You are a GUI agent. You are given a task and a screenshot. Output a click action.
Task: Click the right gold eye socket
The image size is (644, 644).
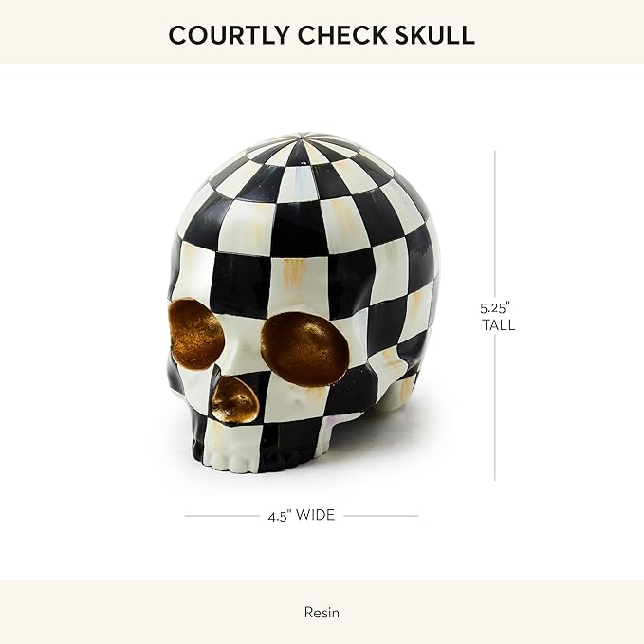point(304,350)
